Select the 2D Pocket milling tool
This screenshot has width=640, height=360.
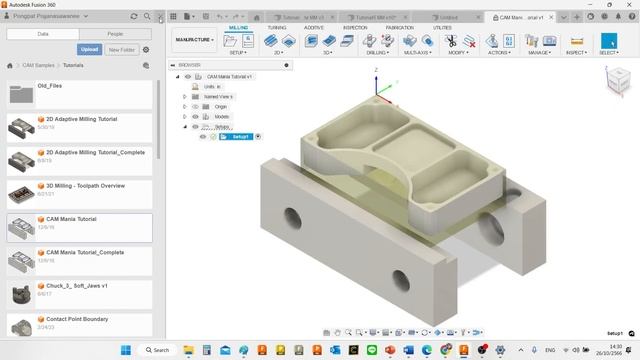click(x=289, y=41)
